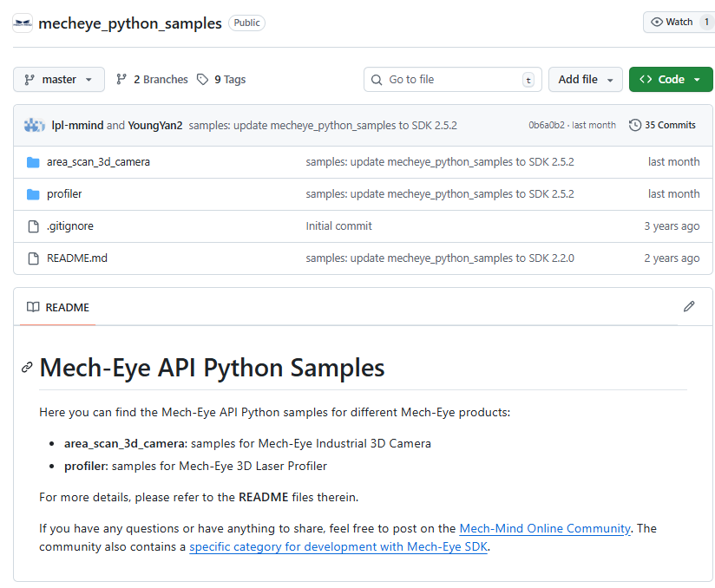715x588 pixels.
Task: Click the tags icon beside 9 Tags
Action: 200,79
